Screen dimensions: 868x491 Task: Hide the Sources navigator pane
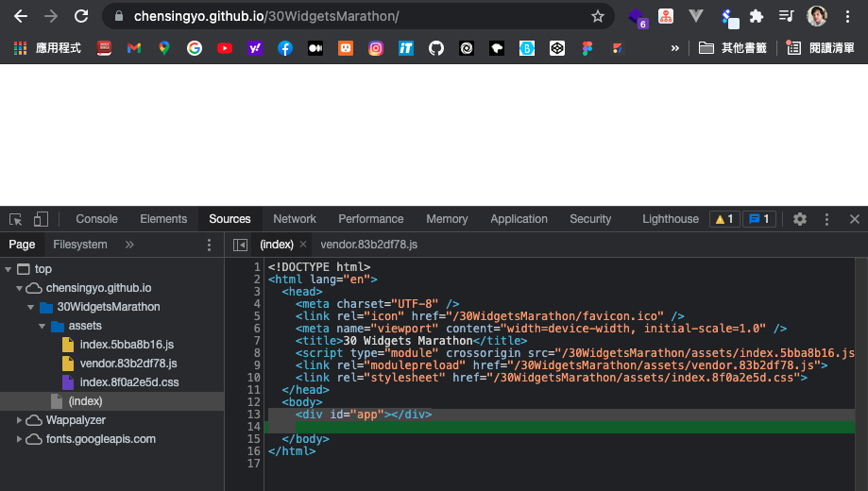pyautogui.click(x=240, y=245)
